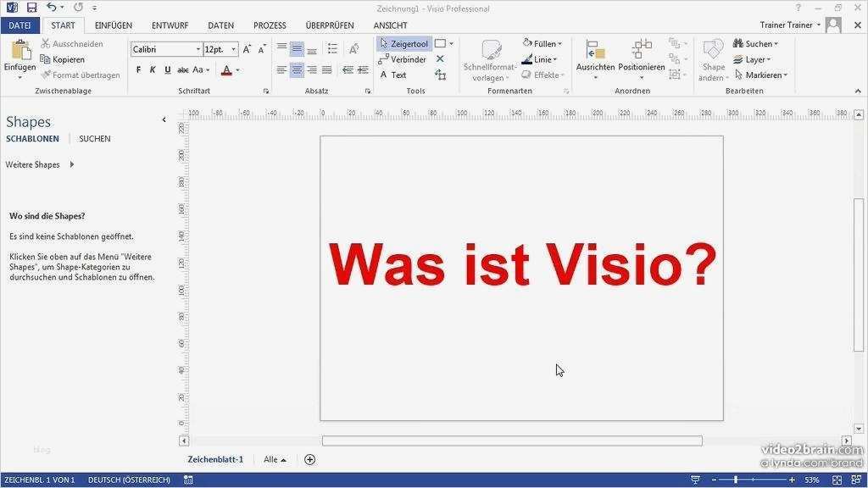Click the Redo icon in quick access toolbar
Image resolution: width=868 pixels, height=488 pixels.
tap(78, 8)
